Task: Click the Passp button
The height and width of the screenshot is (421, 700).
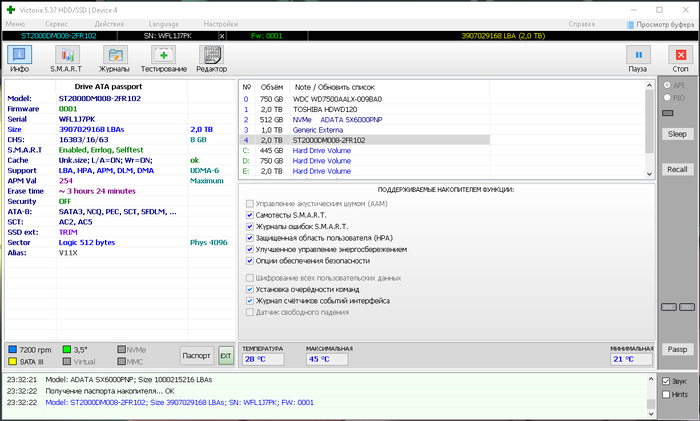Action: pyautogui.click(x=677, y=349)
